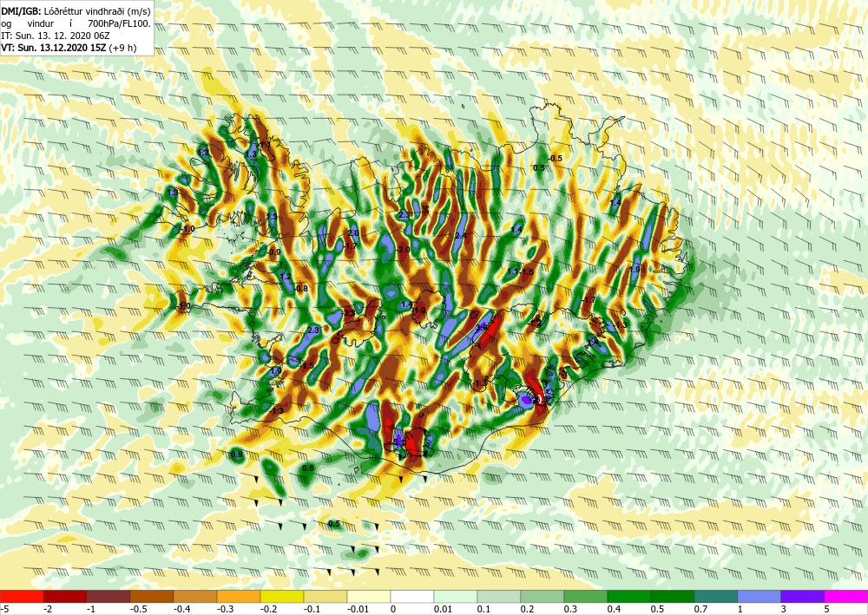
Task: Select the '-1' legend scale label
Action: tap(91, 609)
